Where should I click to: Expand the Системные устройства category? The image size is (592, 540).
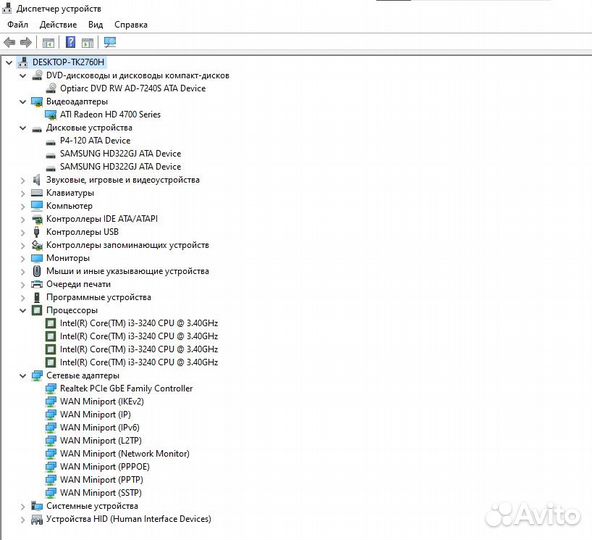tap(23, 506)
